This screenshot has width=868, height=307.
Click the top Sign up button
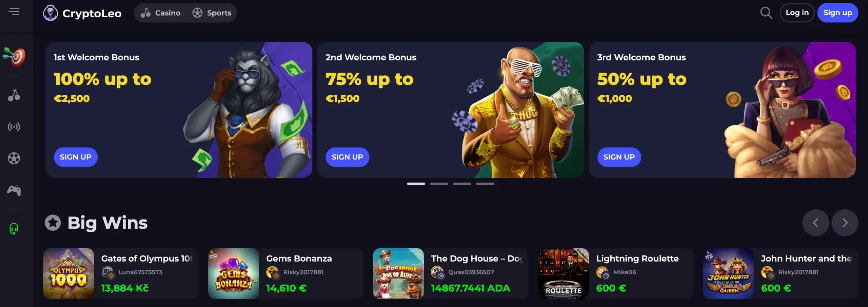tap(837, 13)
